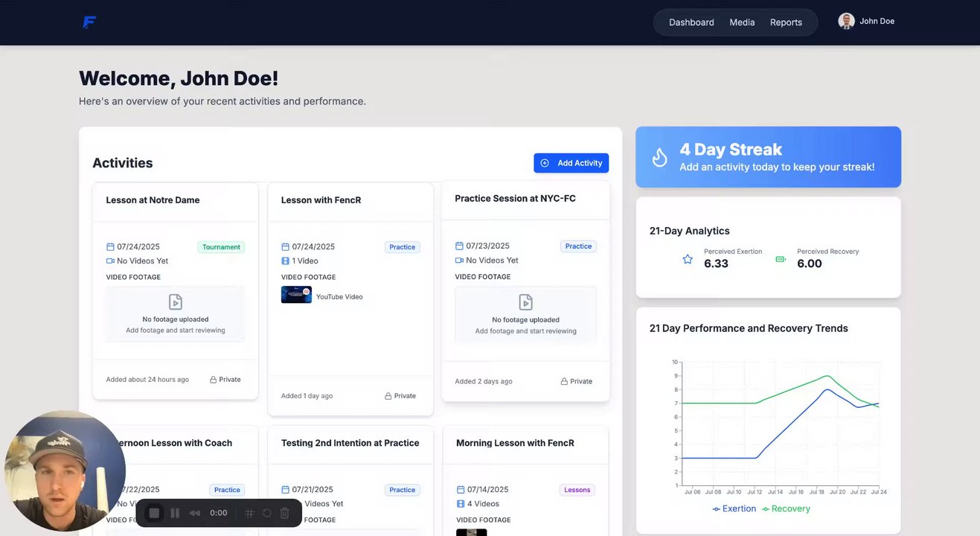Click calendar icon beside 07/23/2025
The width and height of the screenshot is (980, 536).
pyautogui.click(x=459, y=246)
